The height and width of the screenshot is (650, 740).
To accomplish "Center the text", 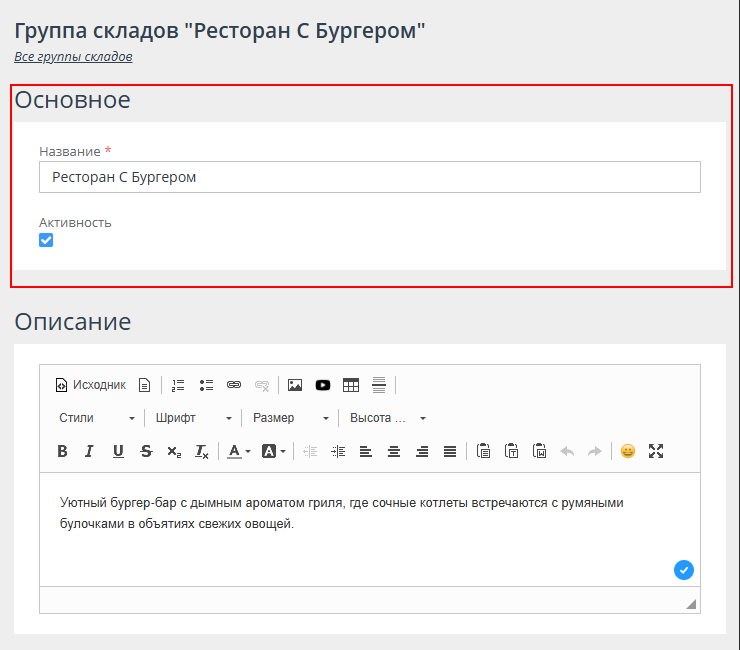I will (x=394, y=452).
